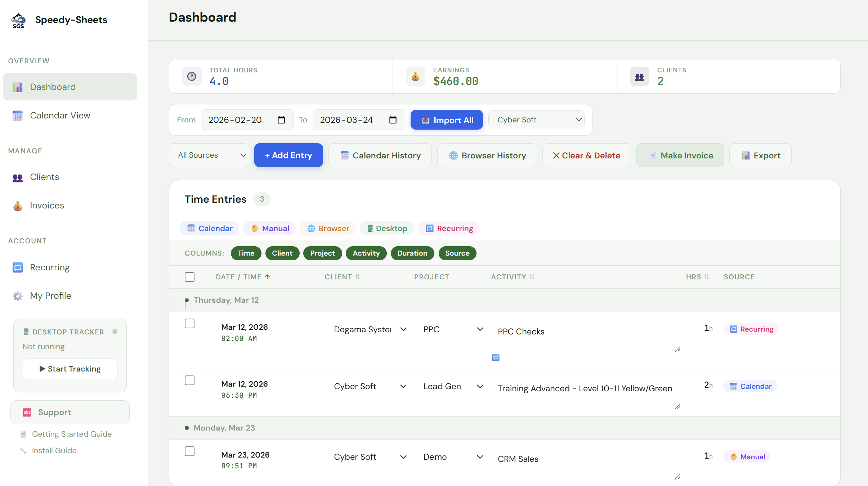Click the Speedy-Sheets wave logo
Image resolution: width=868 pixels, height=486 pixels.
(x=18, y=19)
